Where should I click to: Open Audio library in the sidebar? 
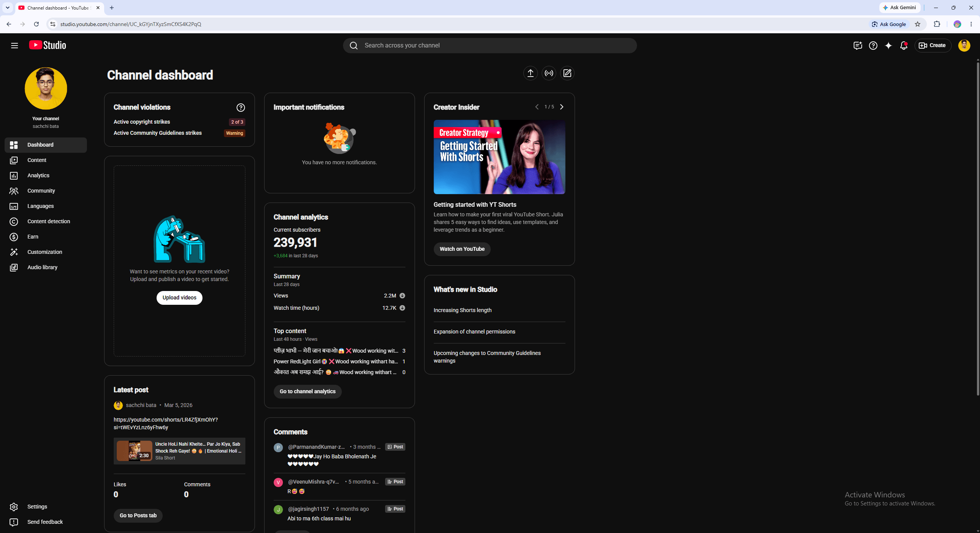[46, 268]
